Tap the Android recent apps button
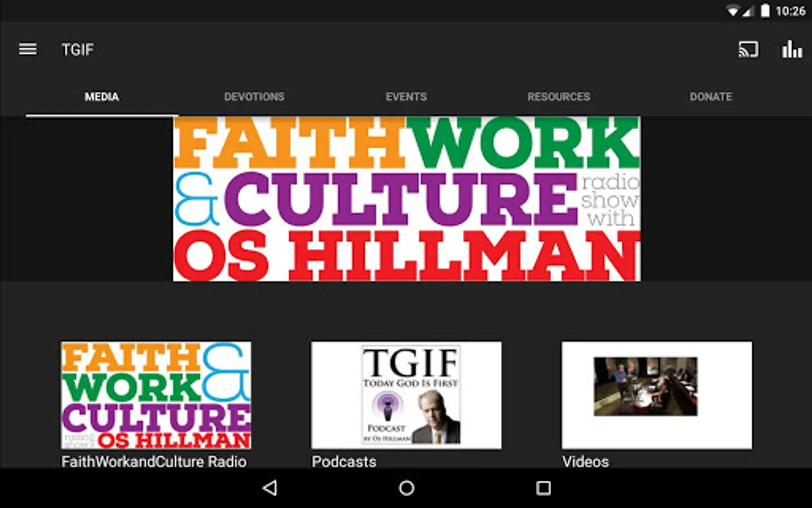812x508 pixels. pyautogui.click(x=543, y=488)
